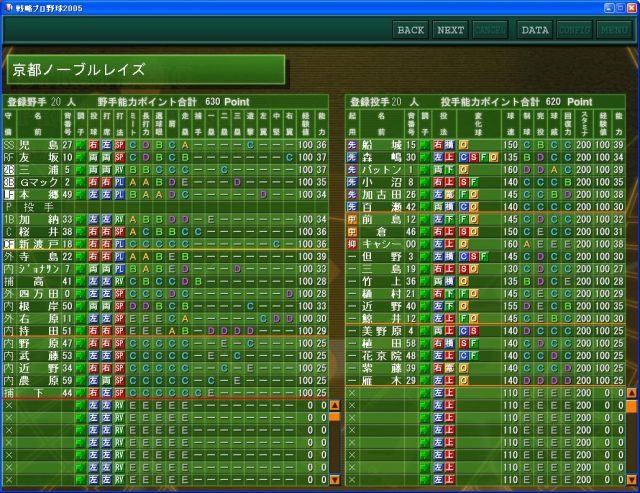Screen dimensions: 640x493
Task: Click バットン's pitch speed value 160
Action: (x=510, y=170)
